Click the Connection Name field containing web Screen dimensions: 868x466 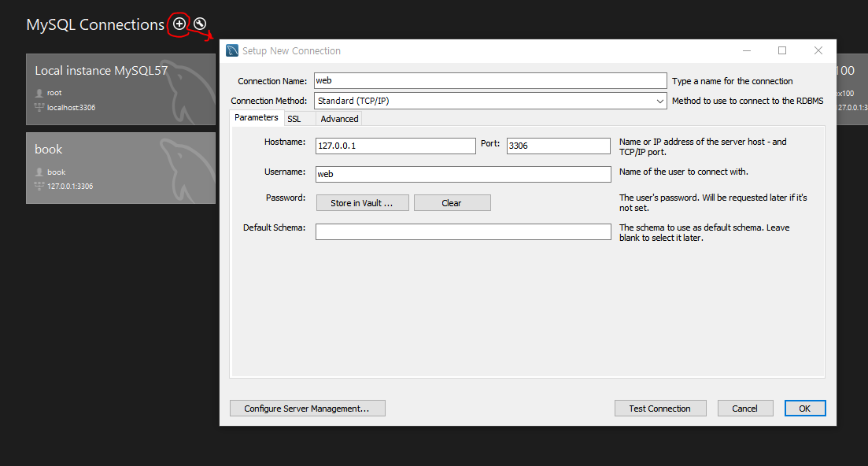(x=490, y=81)
